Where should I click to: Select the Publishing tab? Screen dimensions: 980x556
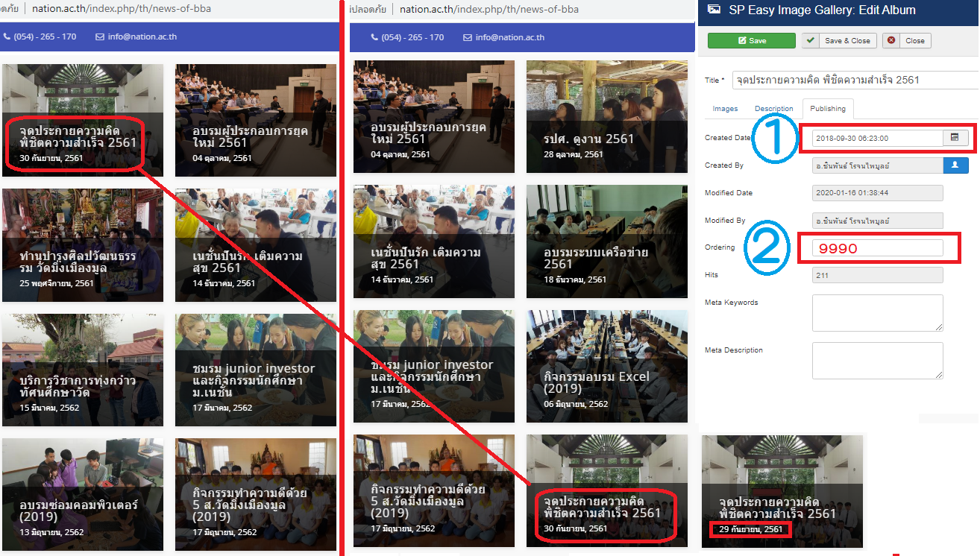click(828, 109)
